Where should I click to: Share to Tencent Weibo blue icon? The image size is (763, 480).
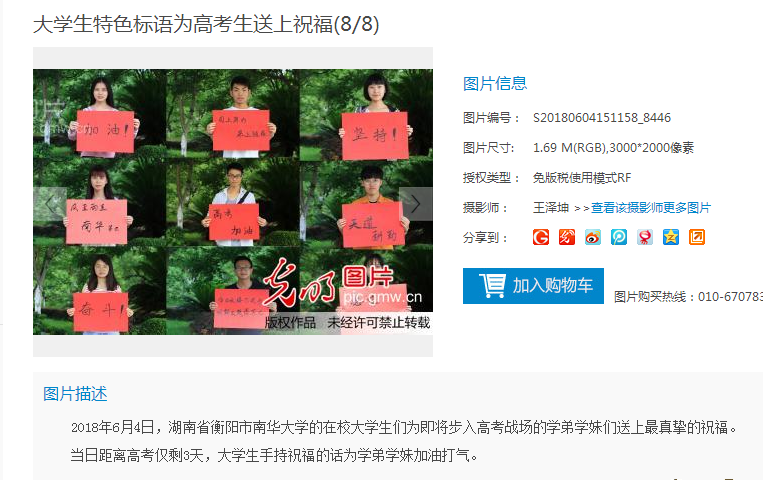tap(619, 237)
